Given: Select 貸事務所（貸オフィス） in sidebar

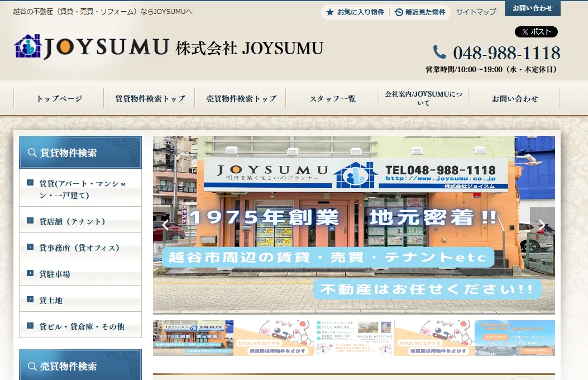Looking at the screenshot, I should 80,247.
